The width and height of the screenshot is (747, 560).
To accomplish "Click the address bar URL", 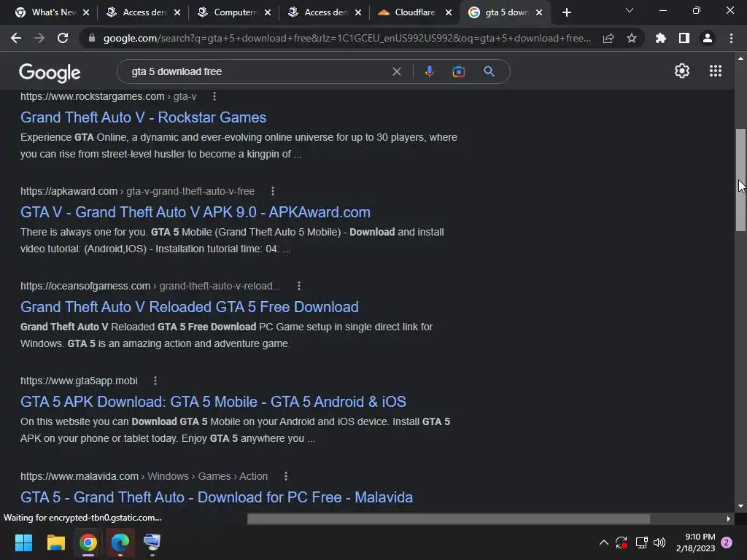I will point(347,38).
